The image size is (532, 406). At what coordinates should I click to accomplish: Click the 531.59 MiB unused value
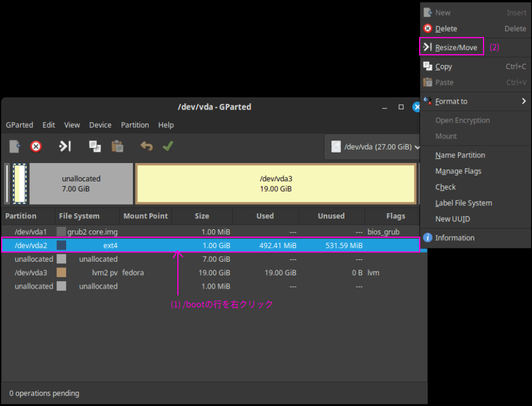pos(344,245)
